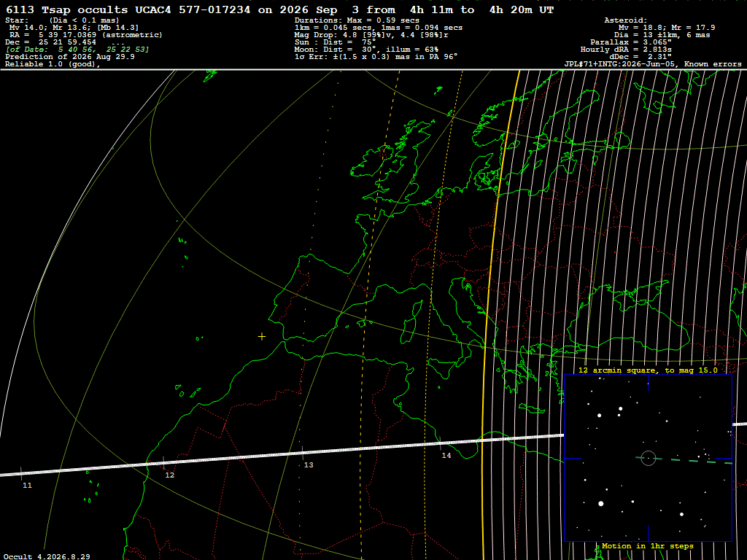Screen dimensions: 747x560
Task: Click the yellow cross marker off Portugal
Action: point(262,337)
